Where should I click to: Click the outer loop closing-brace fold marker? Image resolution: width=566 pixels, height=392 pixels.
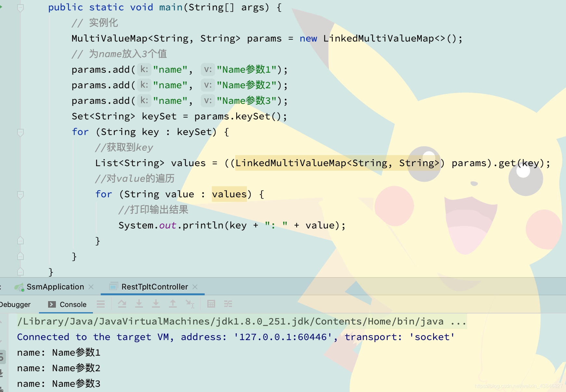pos(20,256)
